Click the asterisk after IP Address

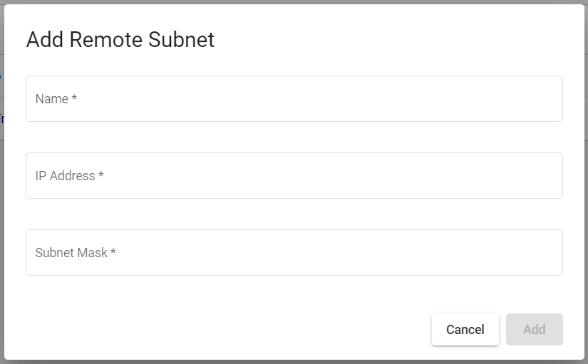(101, 175)
